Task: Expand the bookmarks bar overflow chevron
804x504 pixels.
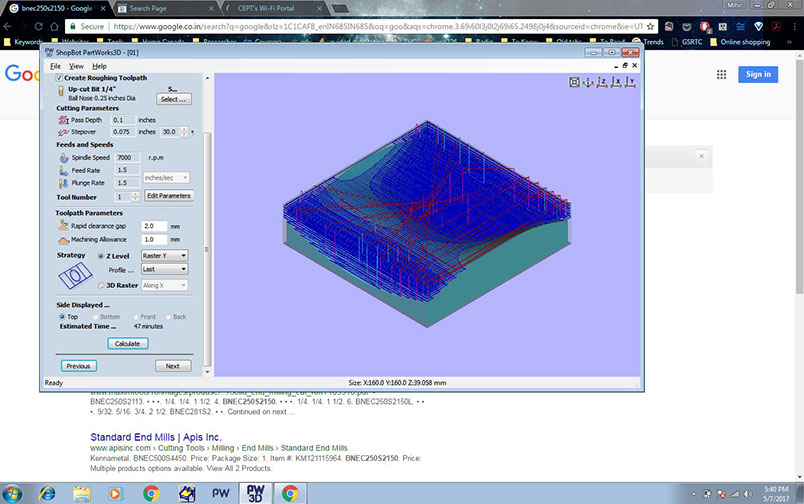Action: (x=790, y=42)
